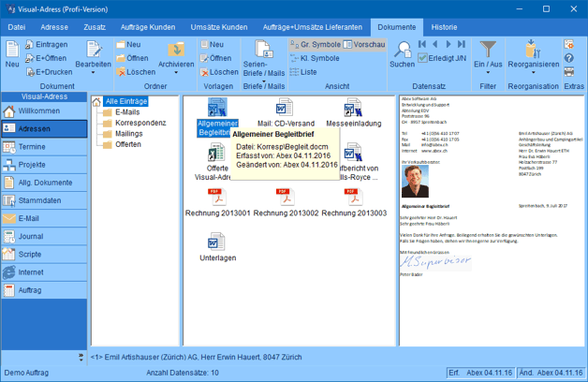Click E+Öffnen in Dokument group

[46, 58]
